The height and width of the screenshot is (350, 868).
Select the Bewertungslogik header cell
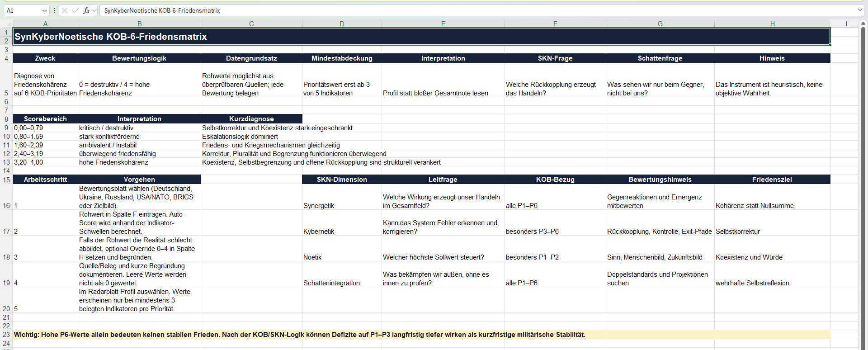click(139, 58)
